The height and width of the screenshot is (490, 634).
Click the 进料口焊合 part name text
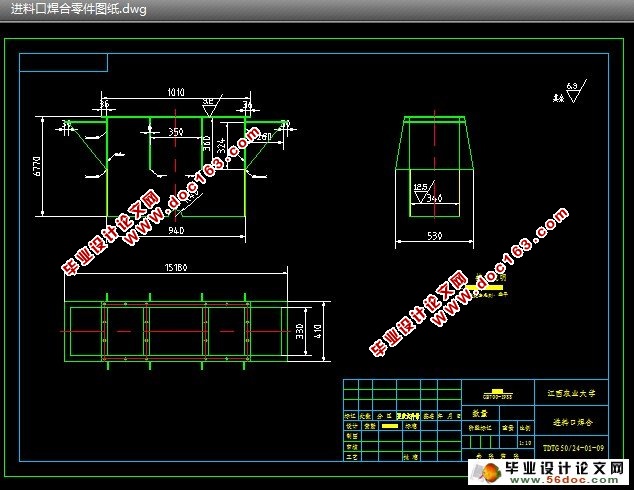573,422
